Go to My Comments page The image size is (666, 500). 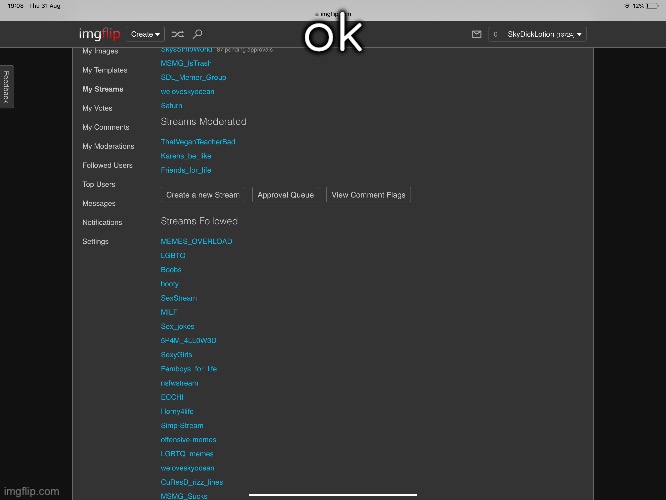click(x=105, y=127)
